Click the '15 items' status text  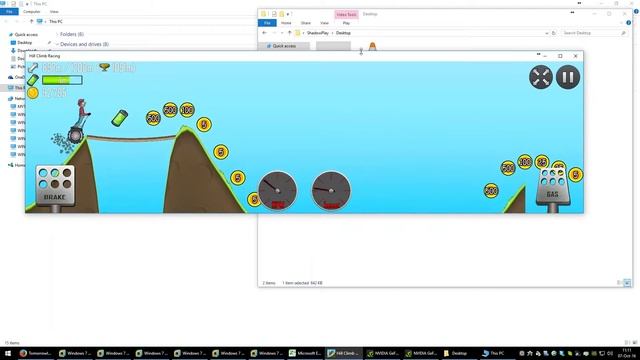(x=12, y=343)
